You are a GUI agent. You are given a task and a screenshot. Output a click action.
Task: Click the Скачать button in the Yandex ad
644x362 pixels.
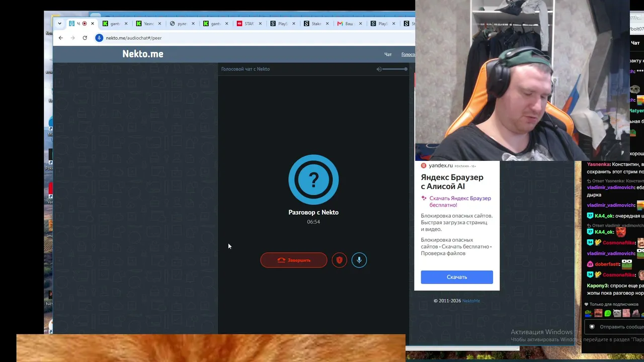point(457,277)
